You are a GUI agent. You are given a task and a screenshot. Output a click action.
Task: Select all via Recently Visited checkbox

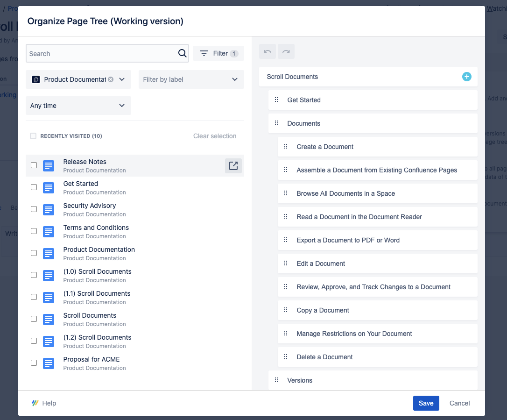33,136
